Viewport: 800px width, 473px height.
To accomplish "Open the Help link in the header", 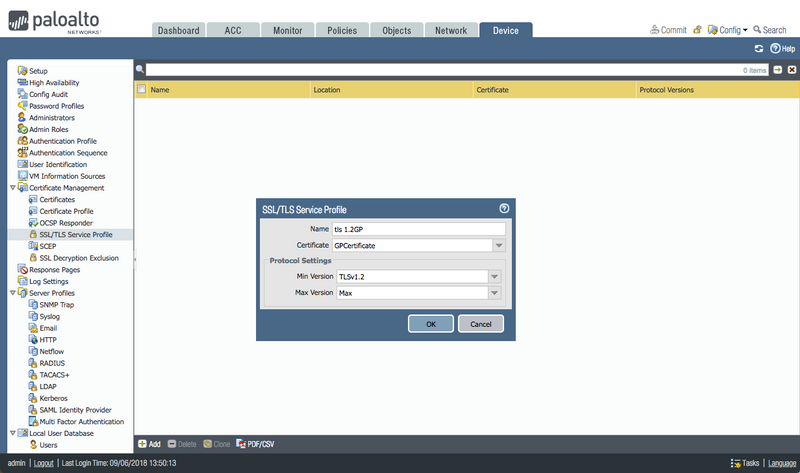I will click(783, 48).
